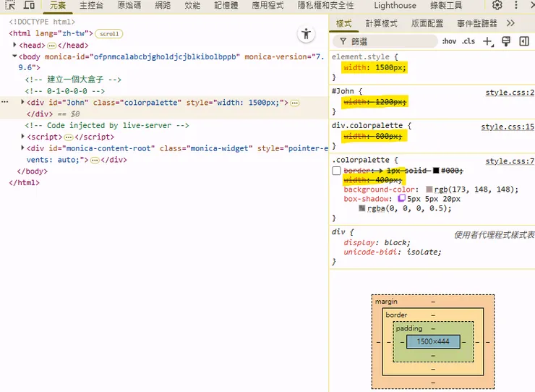Open the 錄製工具 tab
Viewport: 535px width, 392px height.
446,6
